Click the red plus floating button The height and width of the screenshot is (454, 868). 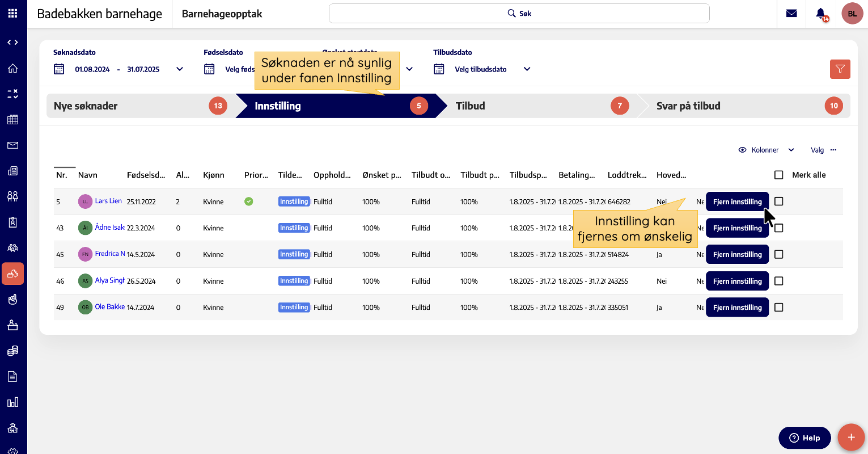(850, 438)
